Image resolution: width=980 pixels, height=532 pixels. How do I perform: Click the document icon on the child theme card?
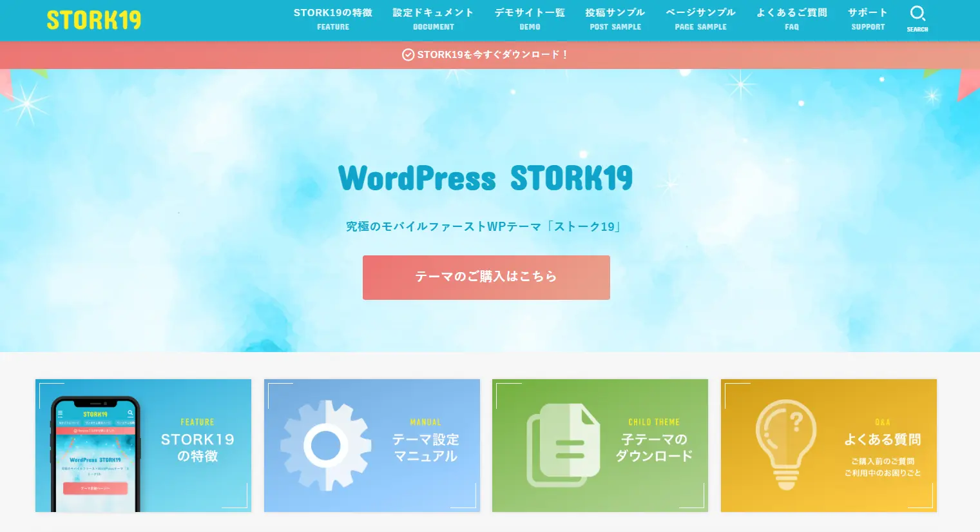click(x=564, y=445)
